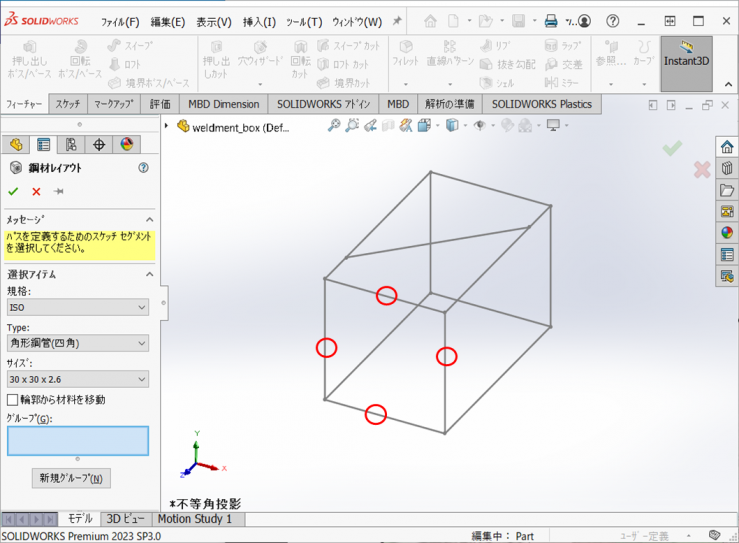Open the 挿入(I) menu
The image size is (739, 543).
pyautogui.click(x=261, y=22)
